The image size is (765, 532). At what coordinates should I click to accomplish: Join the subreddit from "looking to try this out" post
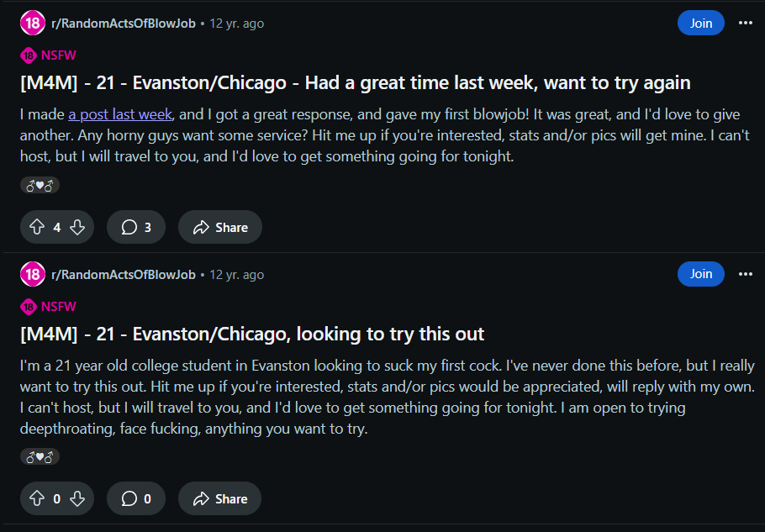(x=701, y=274)
